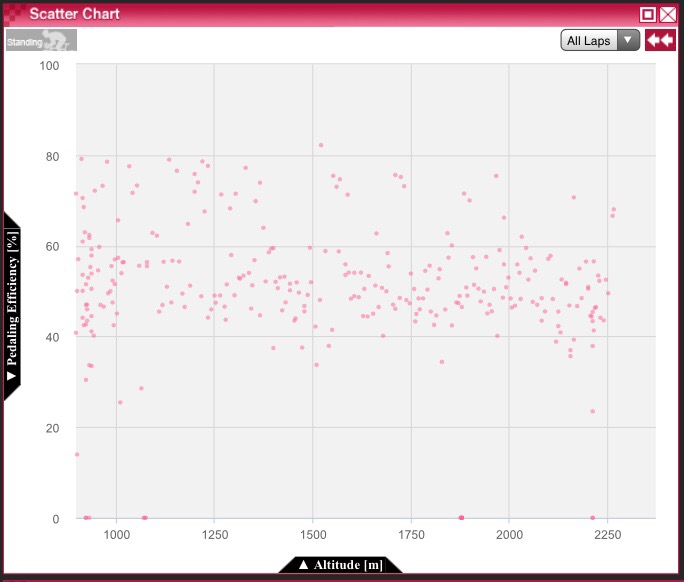Click the y-axis label 80
Image resolution: width=684 pixels, height=582 pixels.
pyautogui.click(x=52, y=157)
